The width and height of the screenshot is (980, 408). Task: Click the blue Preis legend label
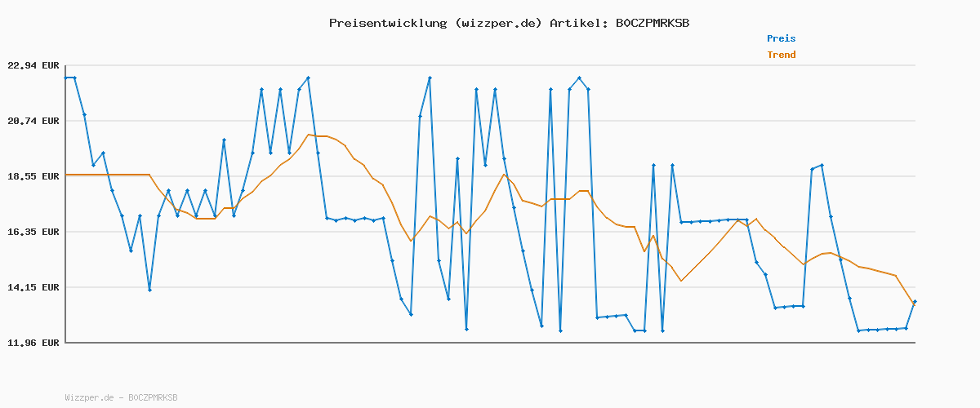tap(781, 38)
